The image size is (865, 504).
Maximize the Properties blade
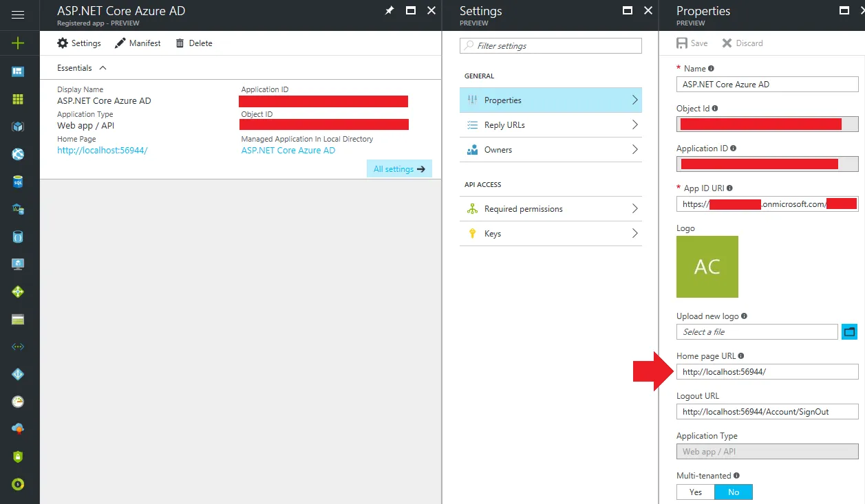(x=844, y=10)
